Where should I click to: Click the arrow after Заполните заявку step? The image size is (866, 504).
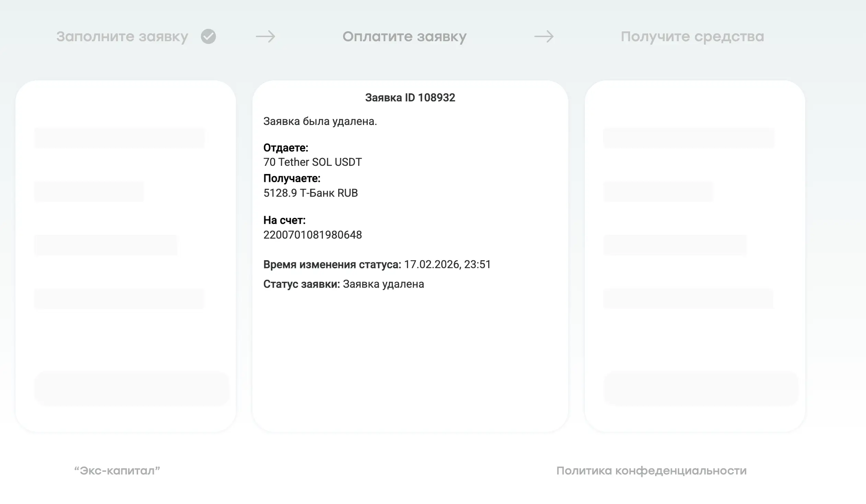click(x=265, y=36)
